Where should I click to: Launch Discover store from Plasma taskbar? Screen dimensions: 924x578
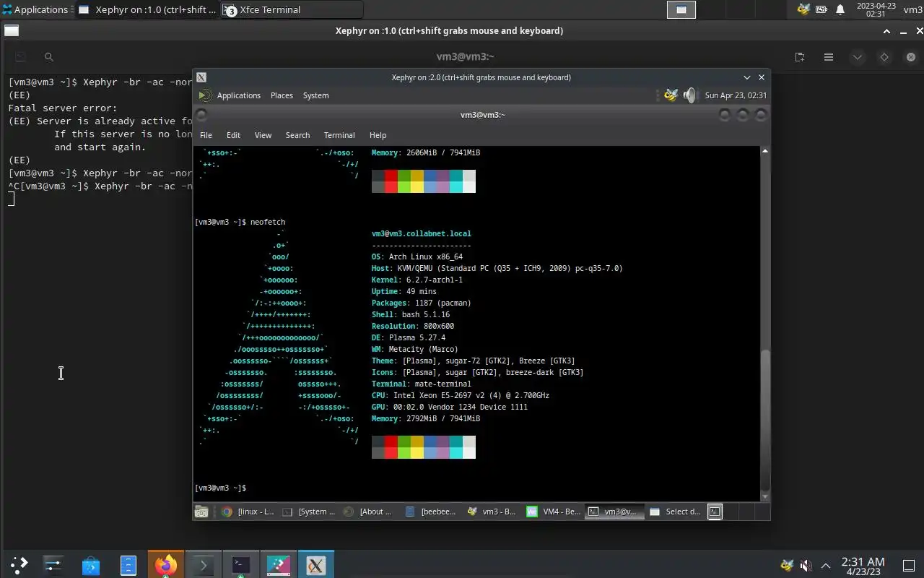coord(90,565)
